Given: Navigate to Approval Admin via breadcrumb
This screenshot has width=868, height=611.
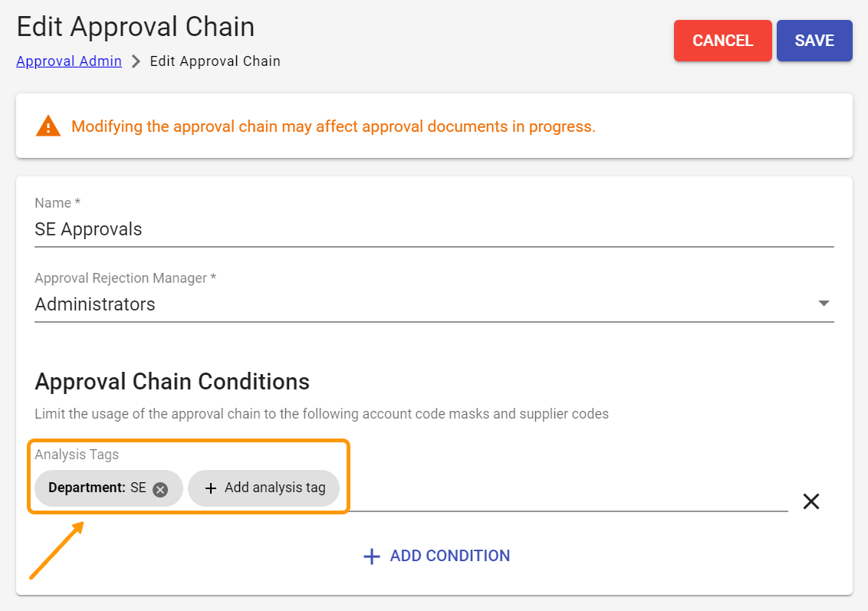Looking at the screenshot, I should click(68, 61).
